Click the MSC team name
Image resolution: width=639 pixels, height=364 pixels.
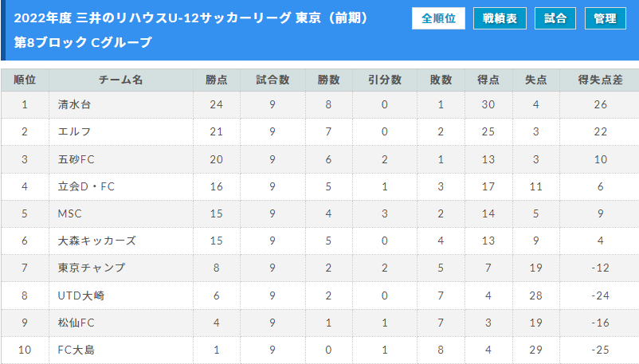click(70, 213)
